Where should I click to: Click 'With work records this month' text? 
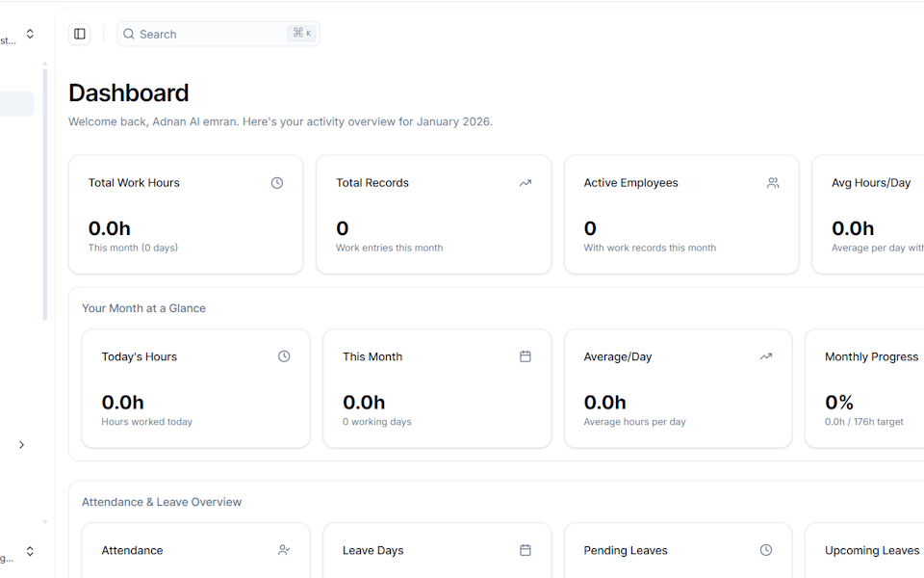(x=650, y=248)
